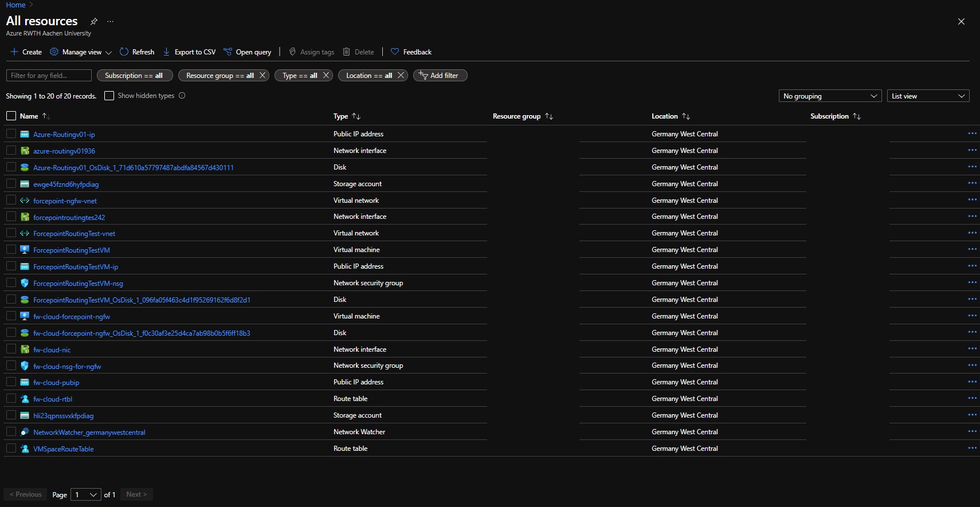Open row actions for ForcepointRoutingTestVM-nsg

(x=972, y=282)
